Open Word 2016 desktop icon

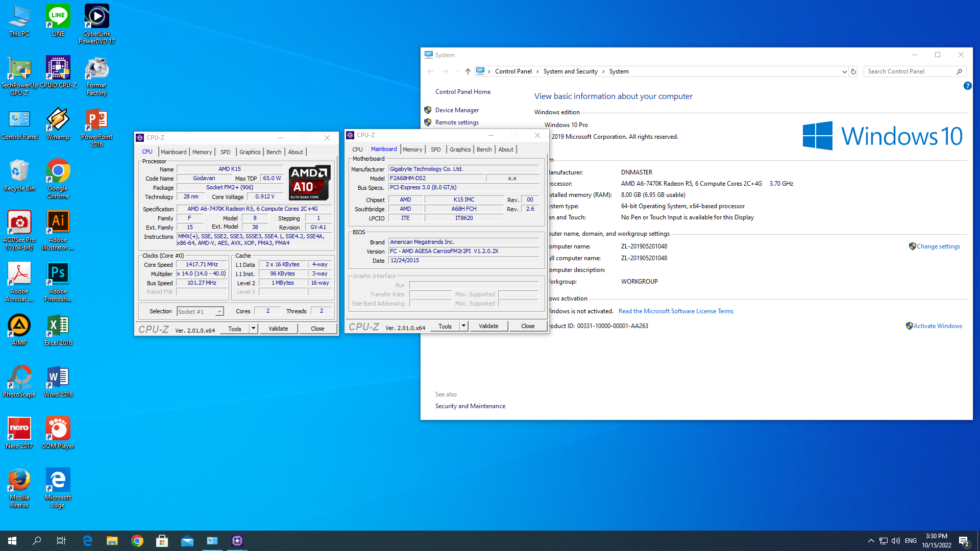[x=58, y=381]
